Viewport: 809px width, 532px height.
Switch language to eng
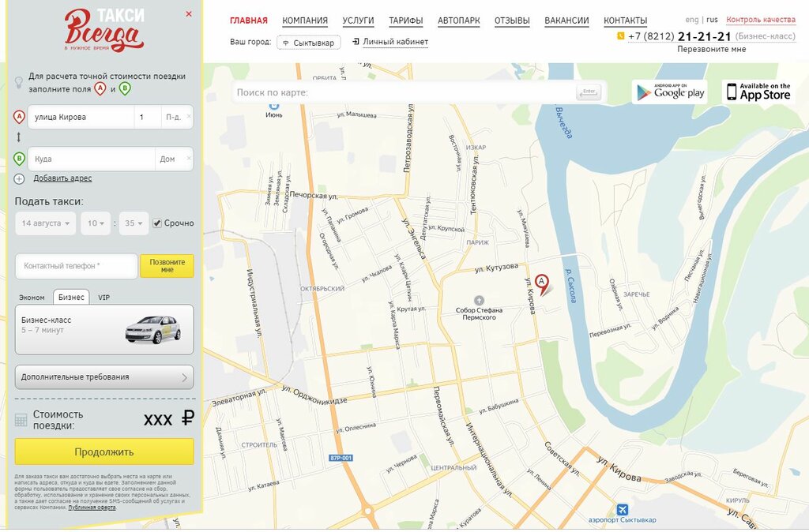click(692, 20)
